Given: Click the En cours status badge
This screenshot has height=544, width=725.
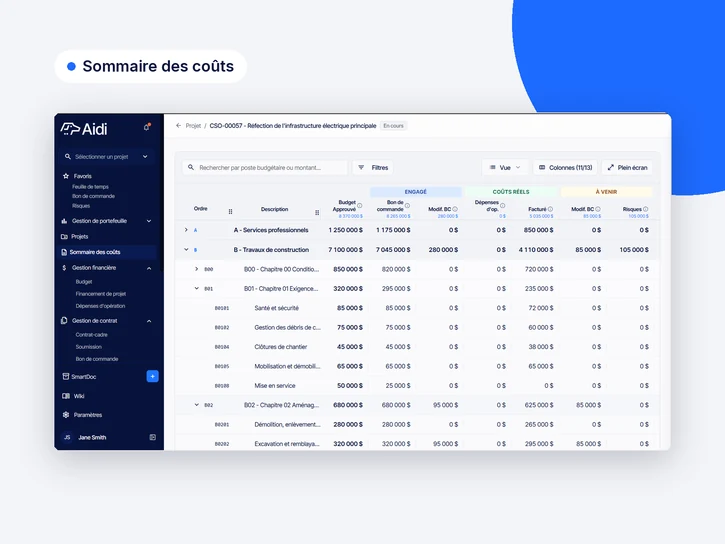Looking at the screenshot, I should 393,126.
